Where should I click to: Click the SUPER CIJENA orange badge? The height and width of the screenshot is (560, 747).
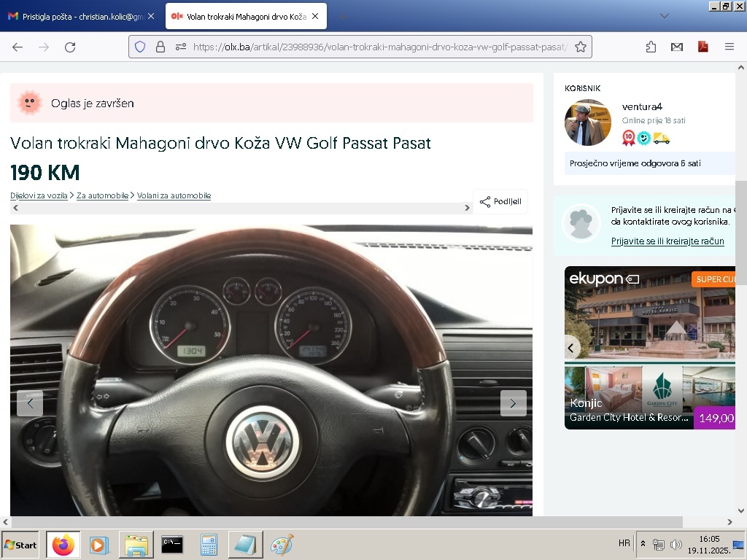point(713,279)
